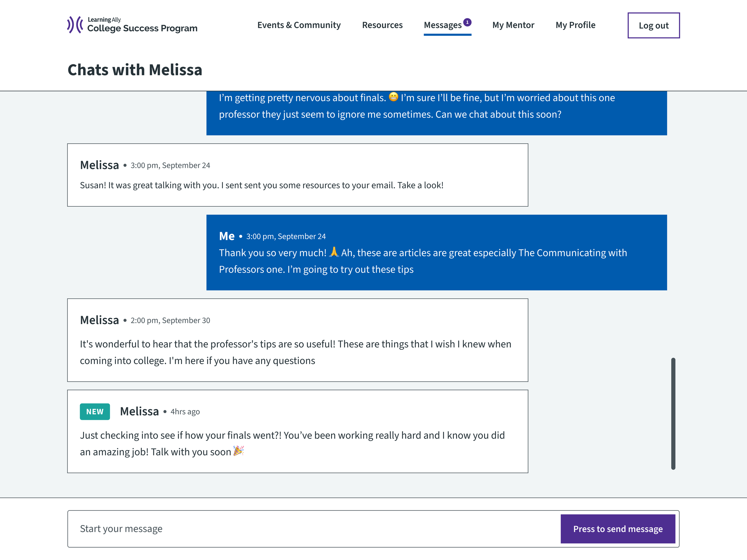Image resolution: width=747 pixels, height=560 pixels.
Task: Open the My Mentor page
Action: pyautogui.click(x=513, y=25)
